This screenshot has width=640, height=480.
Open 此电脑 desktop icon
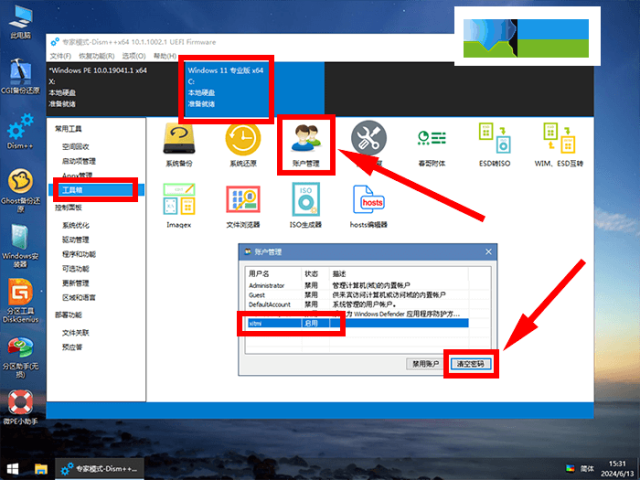pos(20,23)
